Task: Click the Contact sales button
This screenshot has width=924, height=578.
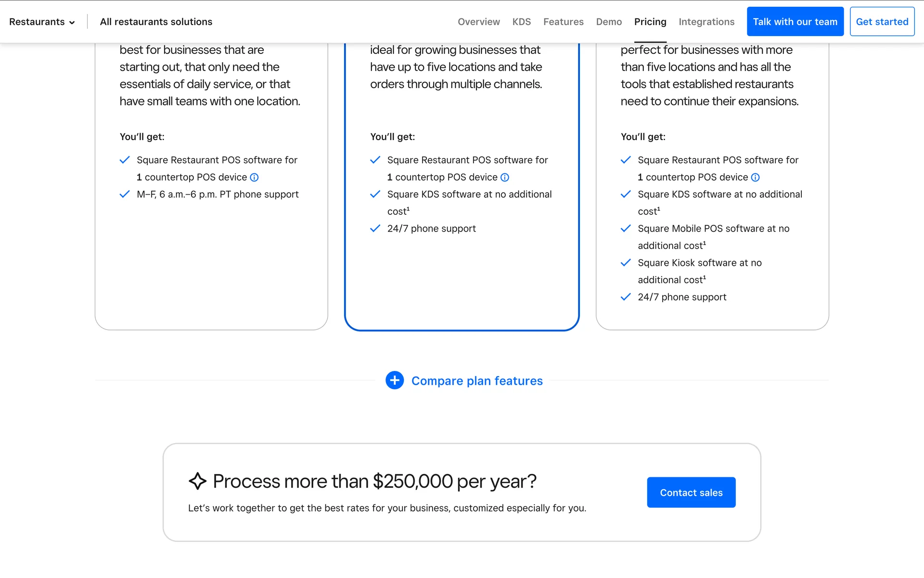Action: (691, 492)
